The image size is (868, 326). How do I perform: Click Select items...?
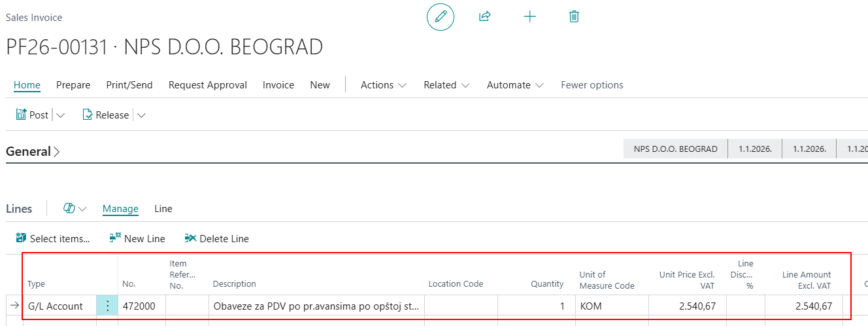52,239
